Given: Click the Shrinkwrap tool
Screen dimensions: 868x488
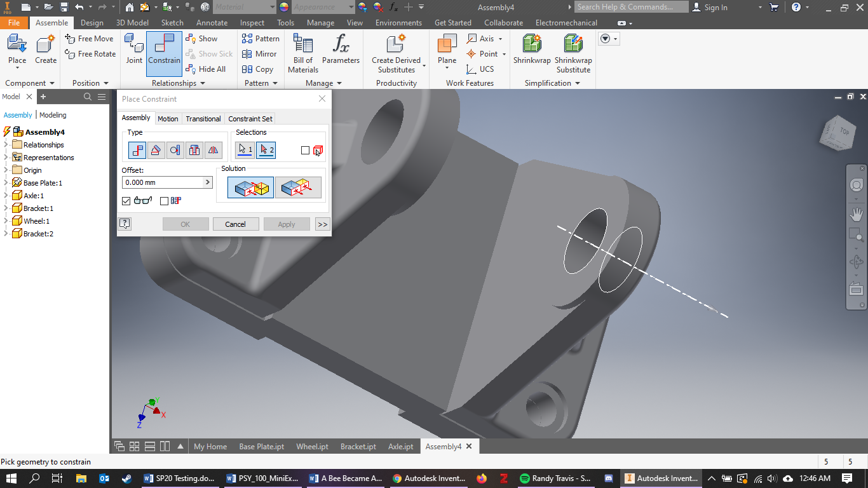Looking at the screenshot, I should (x=532, y=50).
